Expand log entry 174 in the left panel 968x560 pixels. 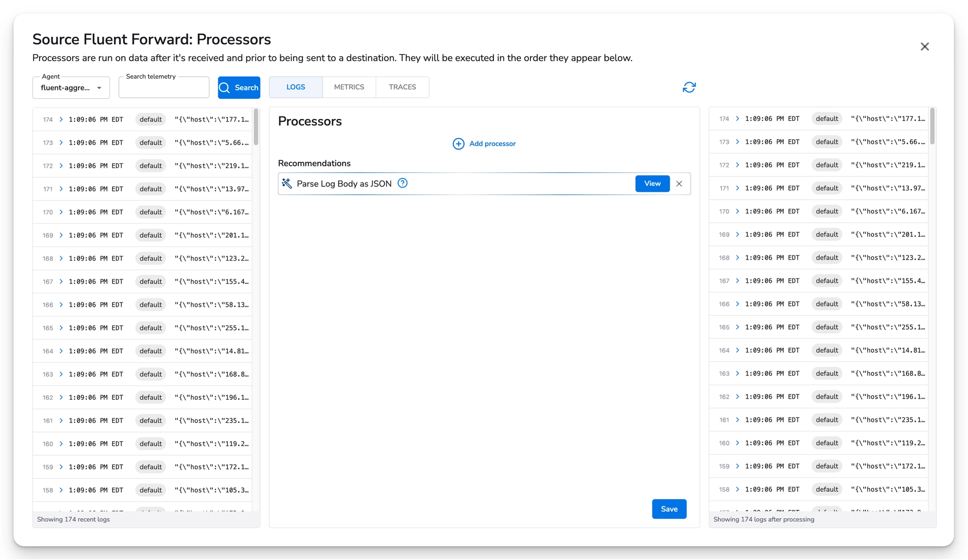pos(60,119)
